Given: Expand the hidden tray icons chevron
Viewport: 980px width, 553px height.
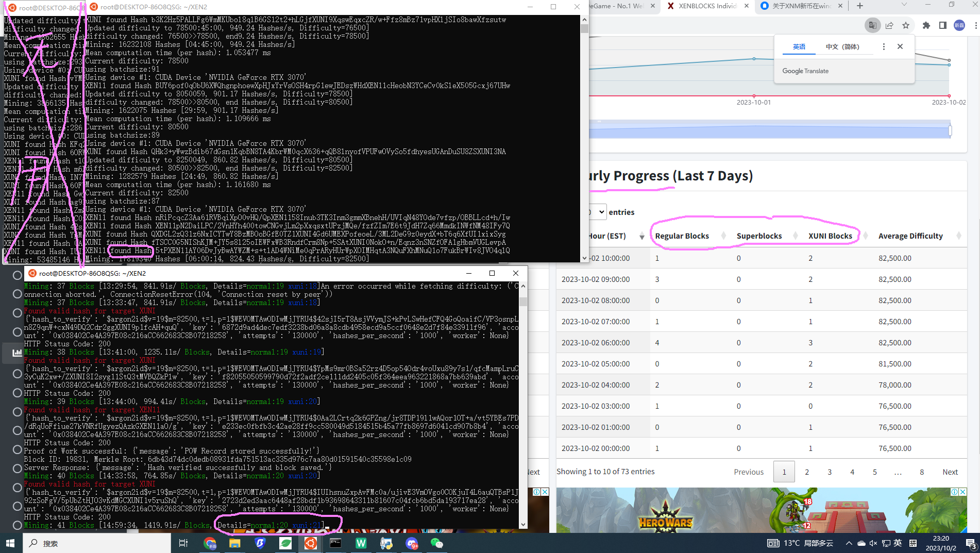Looking at the screenshot, I should coord(849,543).
